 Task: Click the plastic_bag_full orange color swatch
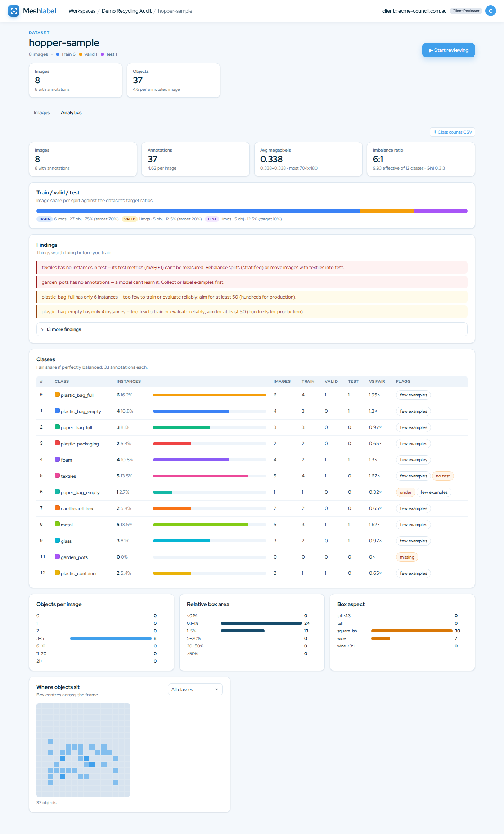tap(57, 394)
